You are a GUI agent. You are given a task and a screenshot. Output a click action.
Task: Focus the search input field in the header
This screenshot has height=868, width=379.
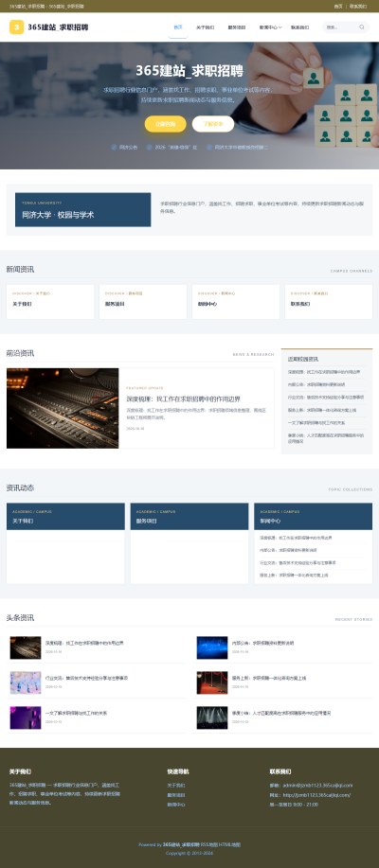pyautogui.click(x=341, y=27)
